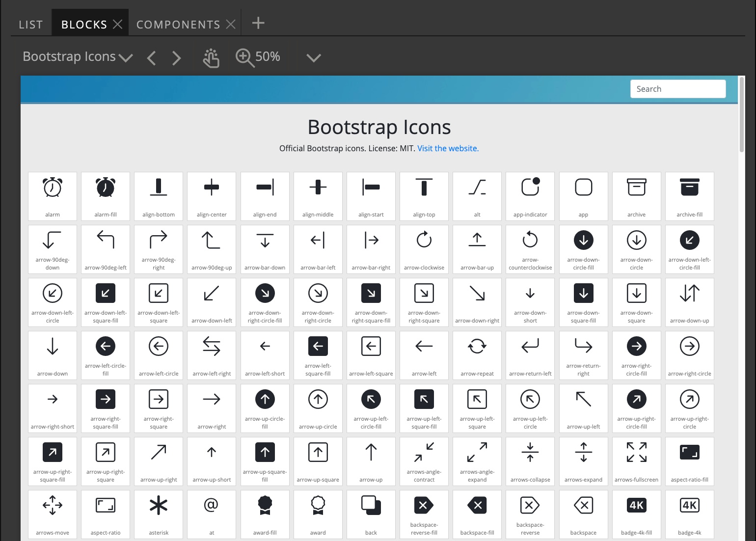Click the 50% zoom level
The width and height of the screenshot is (756, 541).
[268, 57]
